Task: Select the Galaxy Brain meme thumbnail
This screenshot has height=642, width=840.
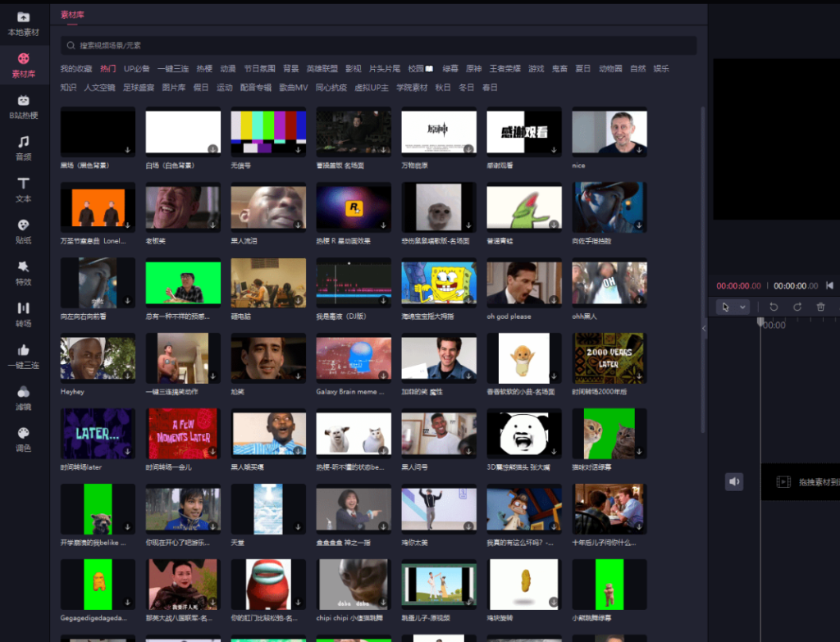Action: tap(354, 357)
